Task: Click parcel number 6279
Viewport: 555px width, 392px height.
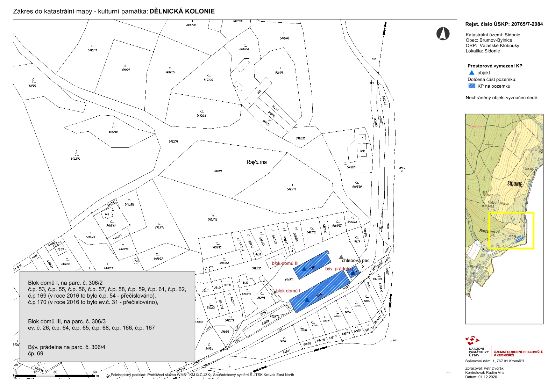Action: (357, 241)
